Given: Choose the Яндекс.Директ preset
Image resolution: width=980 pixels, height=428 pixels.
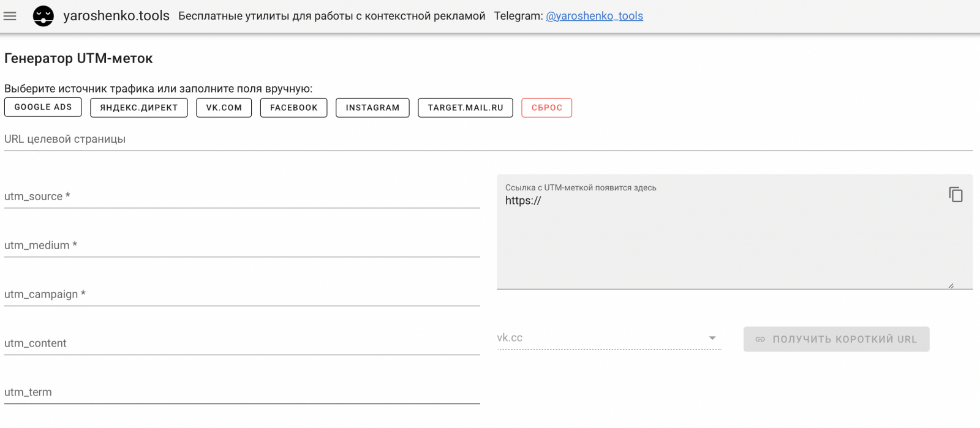Looking at the screenshot, I should 139,108.
